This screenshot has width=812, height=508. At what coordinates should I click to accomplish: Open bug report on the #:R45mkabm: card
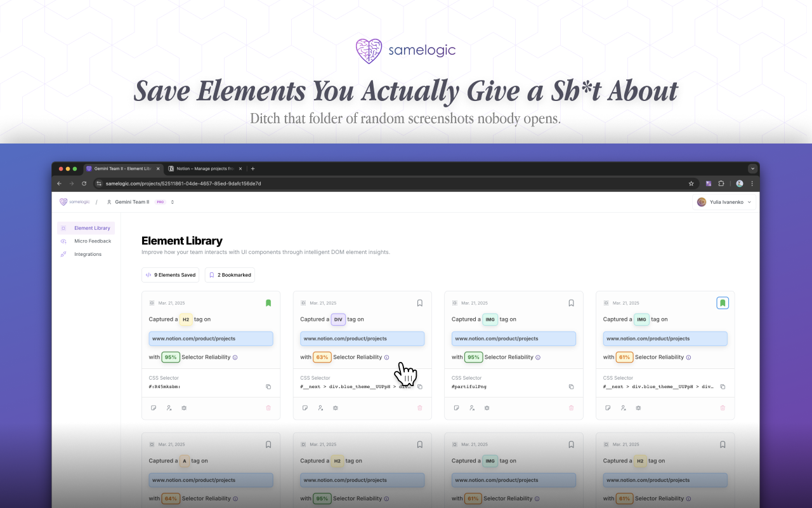click(184, 408)
